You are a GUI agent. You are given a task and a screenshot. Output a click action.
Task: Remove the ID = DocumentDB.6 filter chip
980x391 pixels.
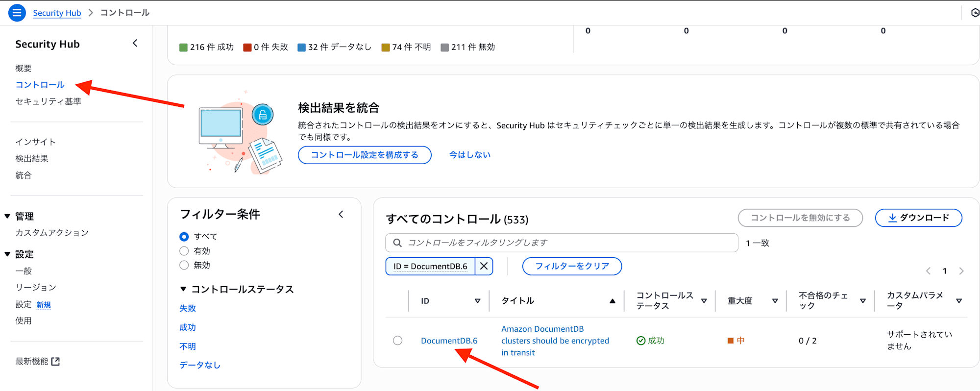point(484,266)
